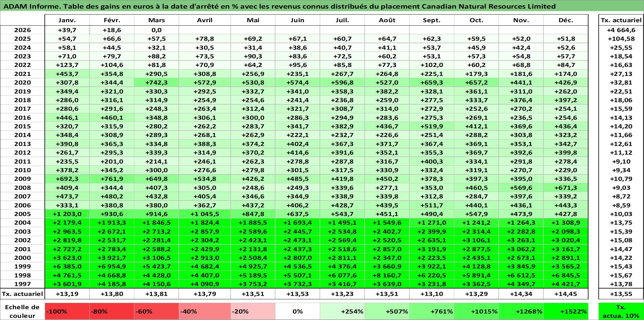Select the +453,7 cell in the 2021 row
The image size is (644, 320).
coord(67,74)
